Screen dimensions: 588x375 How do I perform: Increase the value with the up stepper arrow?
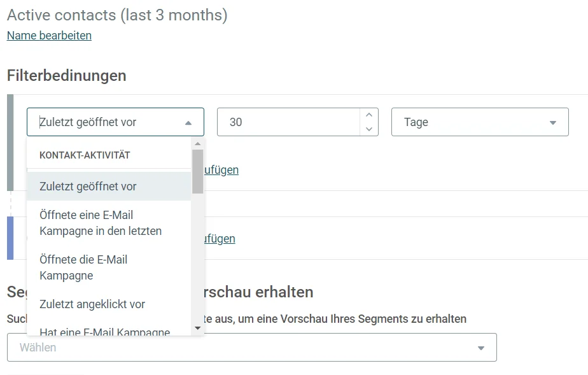369,115
